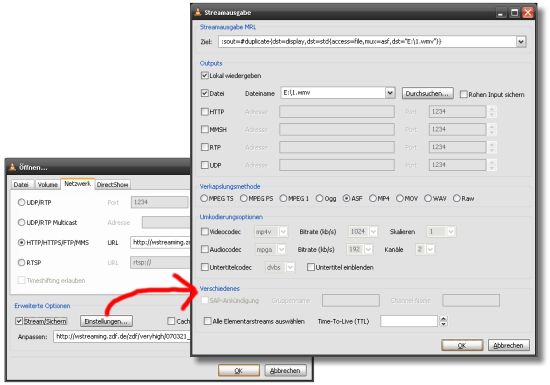
Task: Enable UDP output checkbox
Action: point(204,165)
